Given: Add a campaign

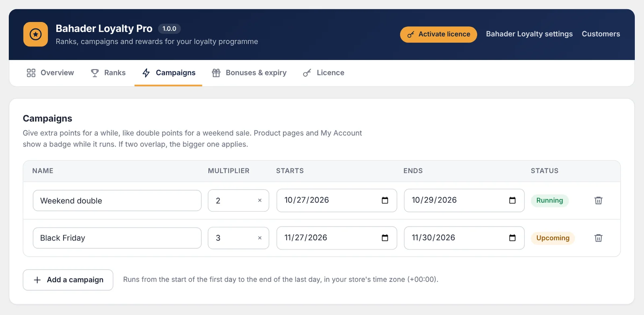Looking at the screenshot, I should [68, 280].
